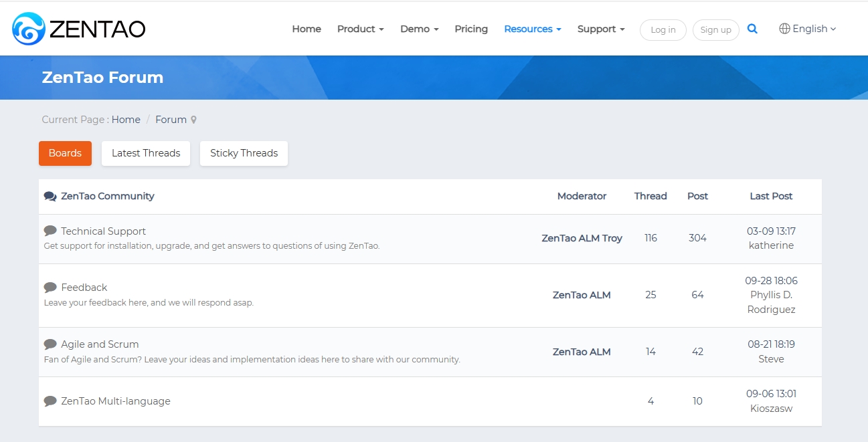This screenshot has width=868, height=442.
Task: Click last post time 09-06 13:01
Action: point(771,394)
